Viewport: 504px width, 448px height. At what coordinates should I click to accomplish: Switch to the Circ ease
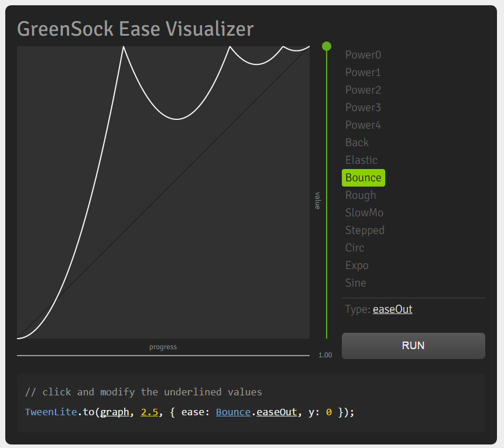point(355,248)
